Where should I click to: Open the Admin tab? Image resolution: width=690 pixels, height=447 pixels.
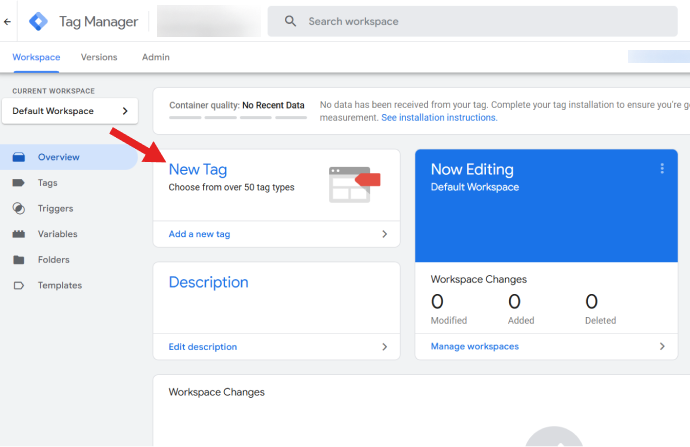coord(156,57)
